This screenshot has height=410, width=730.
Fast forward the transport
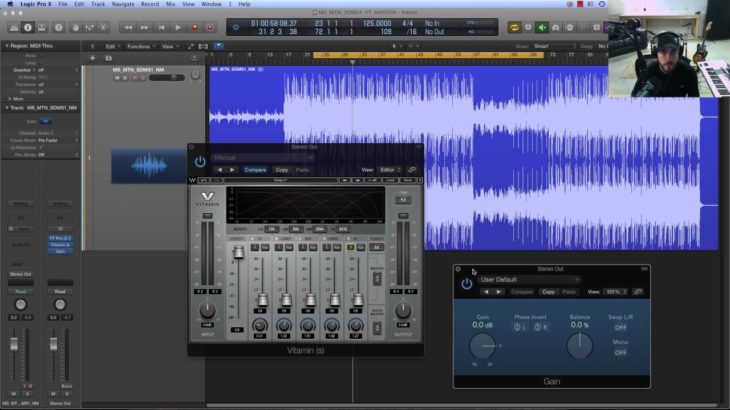coord(144,27)
